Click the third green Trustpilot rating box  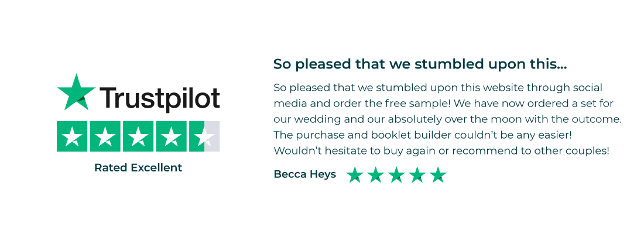click(x=138, y=136)
